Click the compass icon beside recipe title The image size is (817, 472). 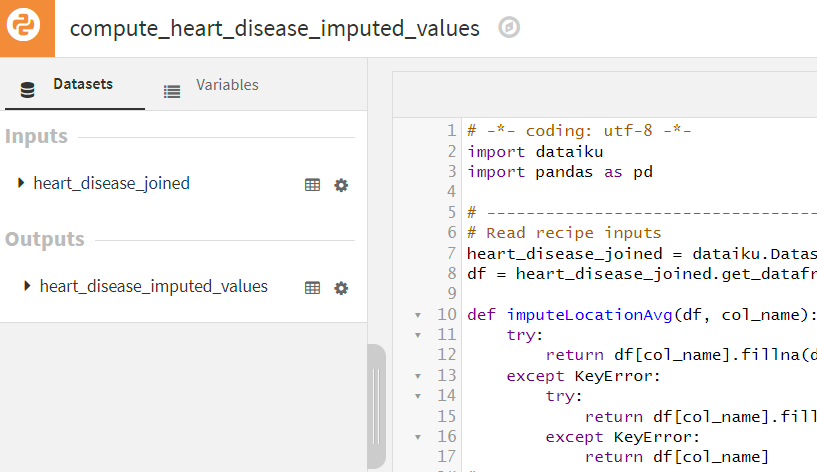coord(509,27)
